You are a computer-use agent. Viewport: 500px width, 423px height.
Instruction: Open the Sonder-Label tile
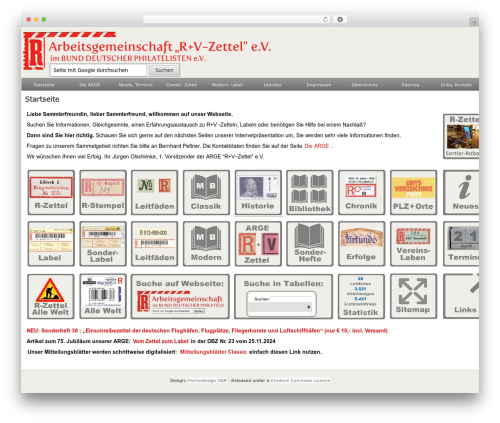(103, 244)
